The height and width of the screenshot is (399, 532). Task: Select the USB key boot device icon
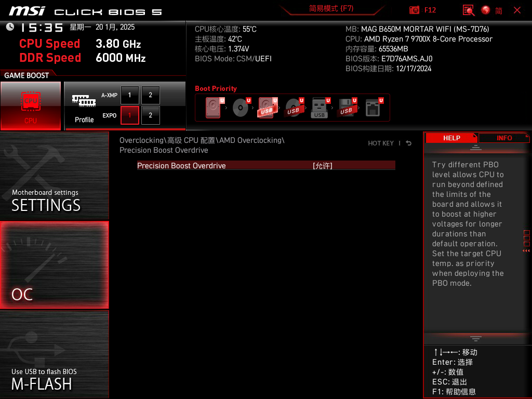tap(320, 108)
